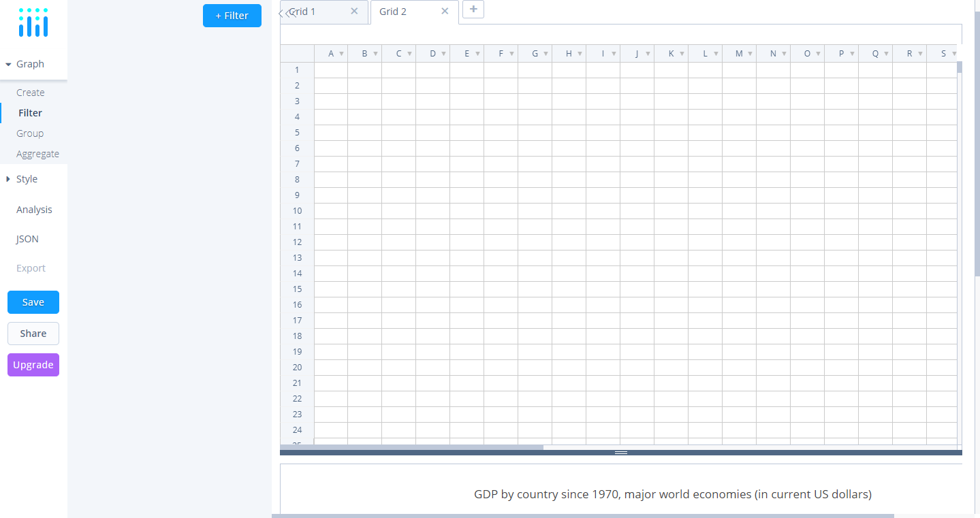Screen dimensions: 980x518
Task: Open column D dropdown arrow
Action: pos(443,54)
